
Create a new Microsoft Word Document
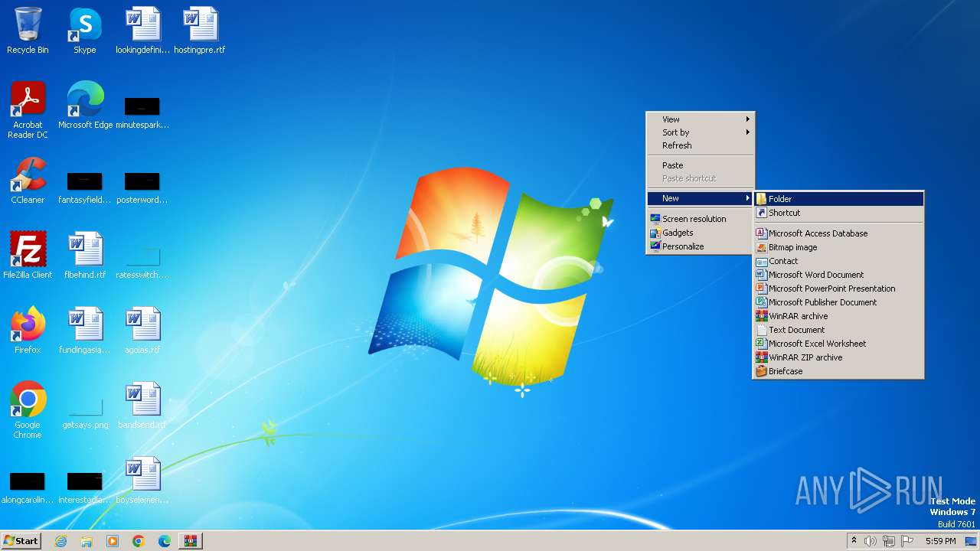pyautogui.click(x=838, y=275)
